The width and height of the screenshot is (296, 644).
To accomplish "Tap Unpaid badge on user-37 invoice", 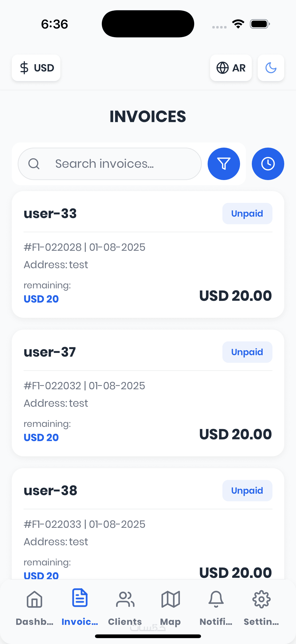I will 247,352.
